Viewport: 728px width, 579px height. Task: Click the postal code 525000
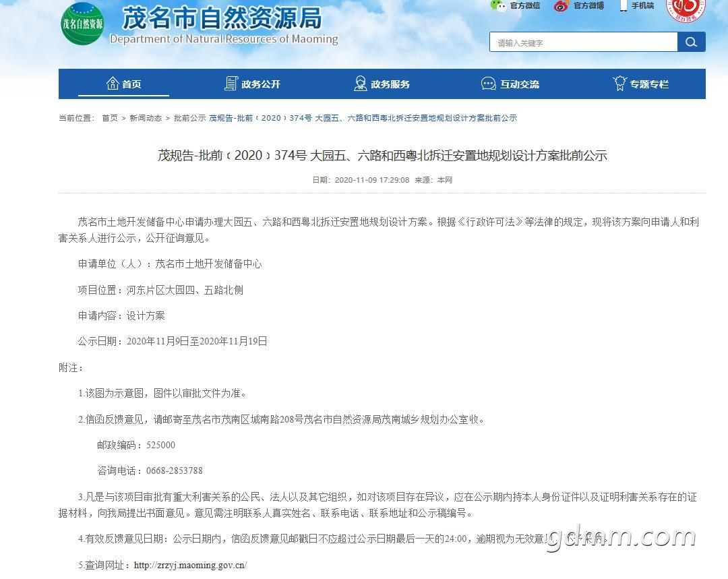[x=160, y=445]
